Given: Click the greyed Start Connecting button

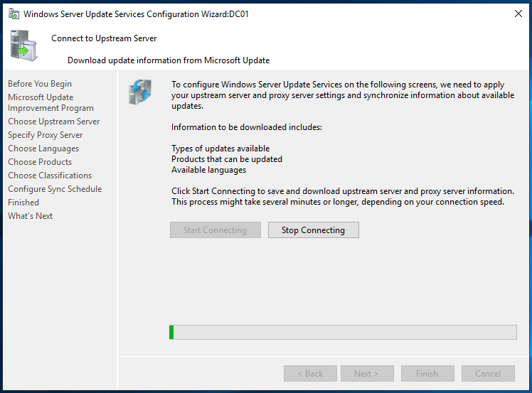Looking at the screenshot, I should pyautogui.click(x=215, y=230).
